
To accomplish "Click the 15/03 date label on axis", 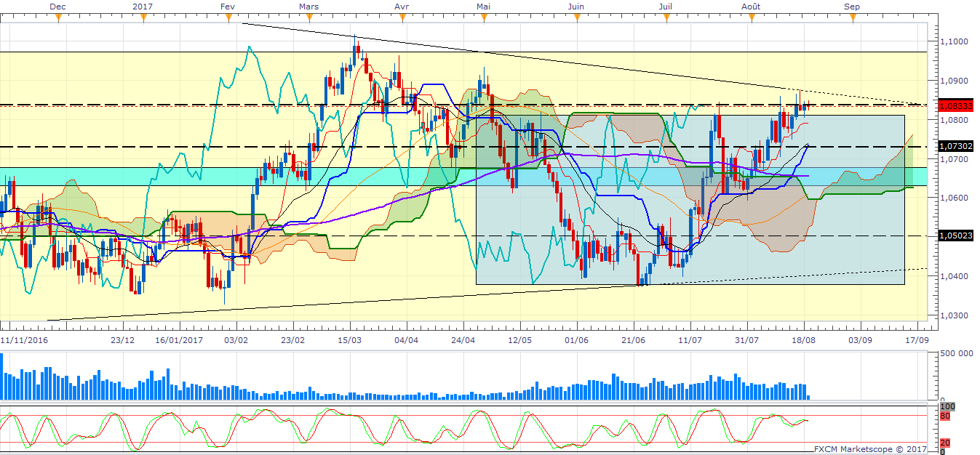I will point(350,339).
